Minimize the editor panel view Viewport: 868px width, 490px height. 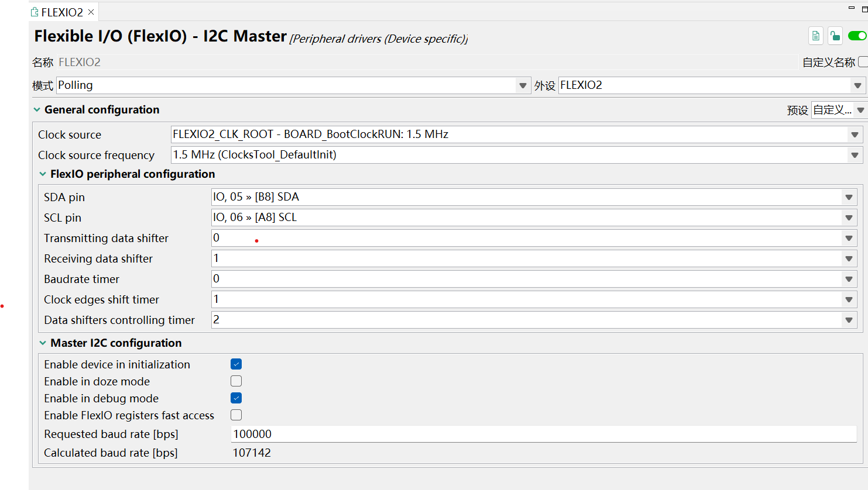[852, 8]
